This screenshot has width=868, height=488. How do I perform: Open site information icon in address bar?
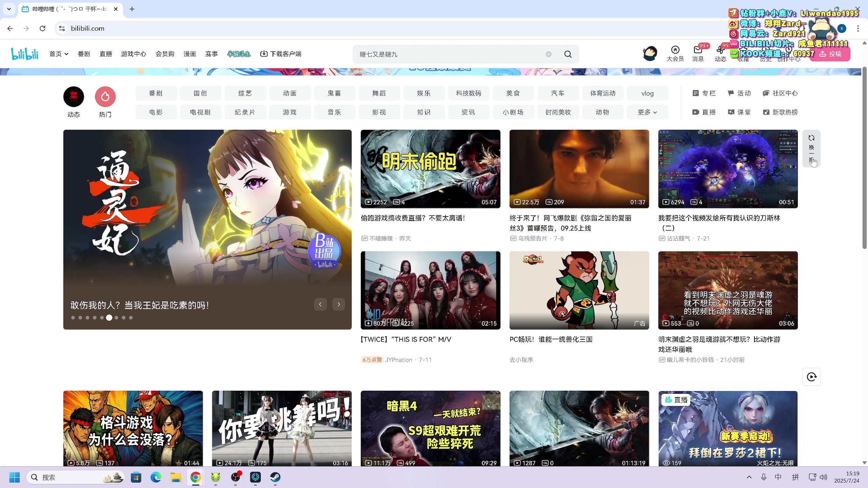pyautogui.click(x=62, y=28)
